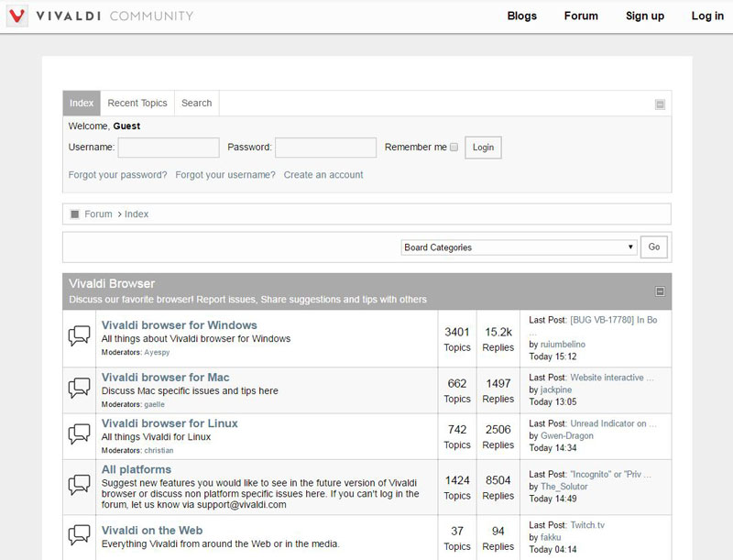Open Forum in the top navigation

581,16
